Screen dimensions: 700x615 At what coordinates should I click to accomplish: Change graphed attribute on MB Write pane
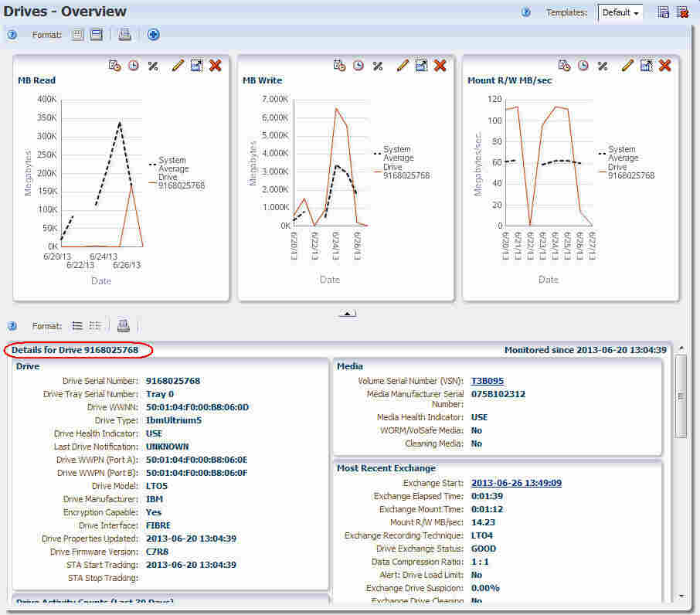[x=340, y=66]
